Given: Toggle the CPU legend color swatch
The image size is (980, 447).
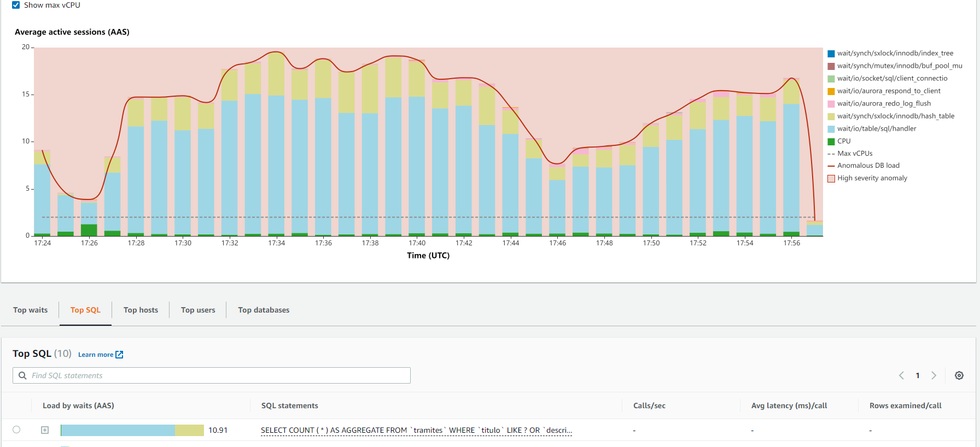Looking at the screenshot, I should point(831,142).
